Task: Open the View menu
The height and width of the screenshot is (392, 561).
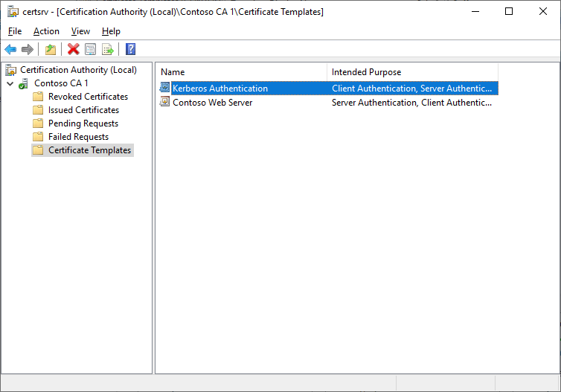Action: click(80, 31)
